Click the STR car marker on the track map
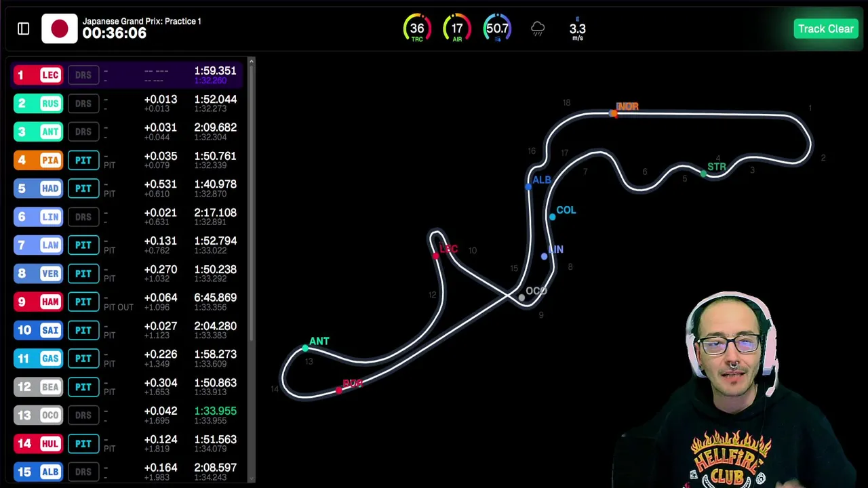This screenshot has height=488, width=868. 703,174
